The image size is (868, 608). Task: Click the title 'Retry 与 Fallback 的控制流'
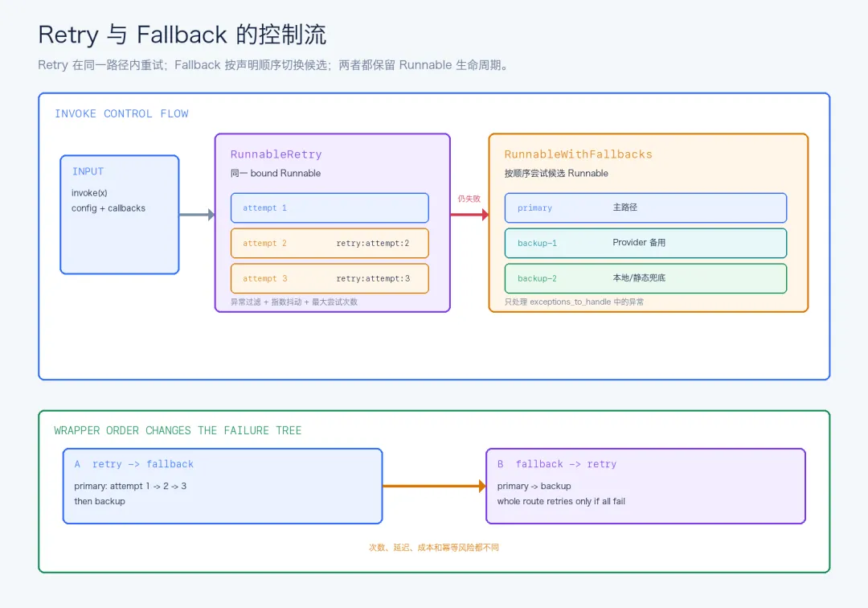pyautogui.click(x=182, y=35)
